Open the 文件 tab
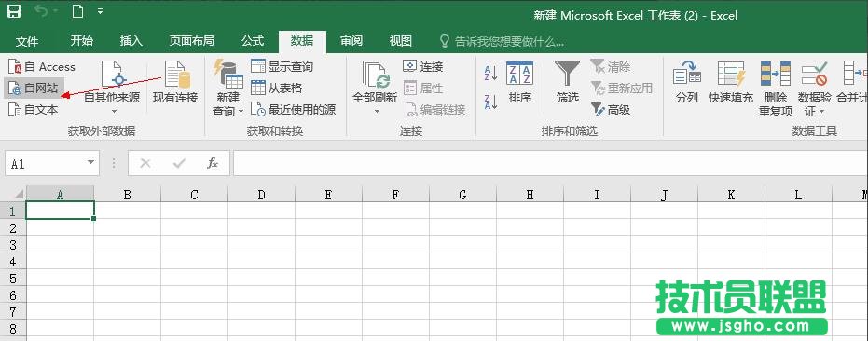868x341 pixels. [x=27, y=41]
